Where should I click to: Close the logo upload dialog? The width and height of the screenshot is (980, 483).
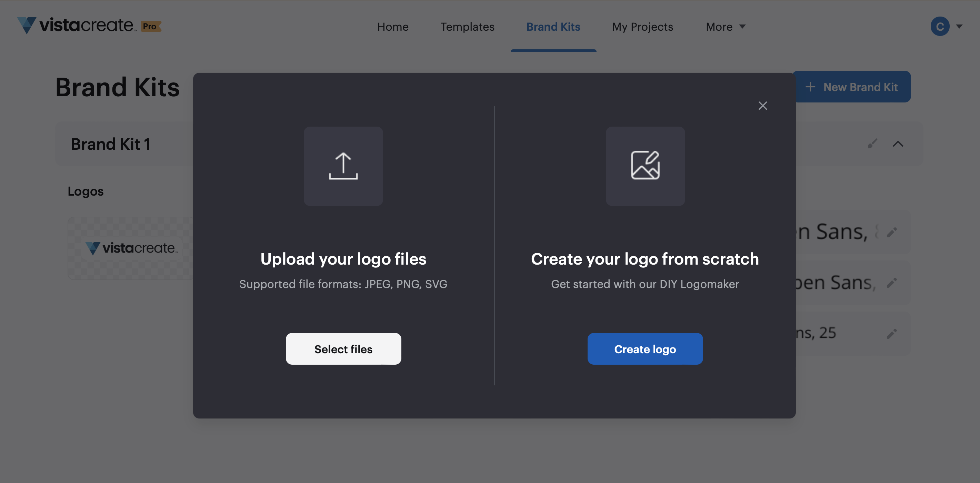[x=762, y=106]
